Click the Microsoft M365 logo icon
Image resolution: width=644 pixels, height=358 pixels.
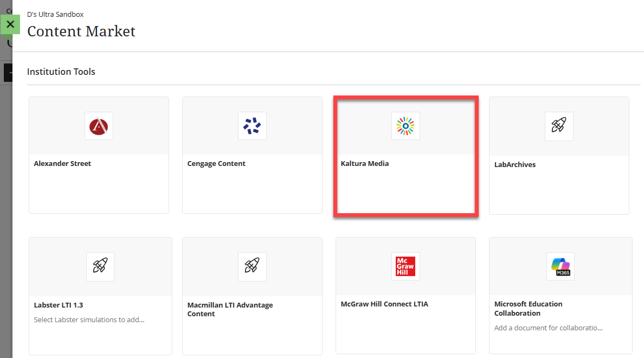561,266
